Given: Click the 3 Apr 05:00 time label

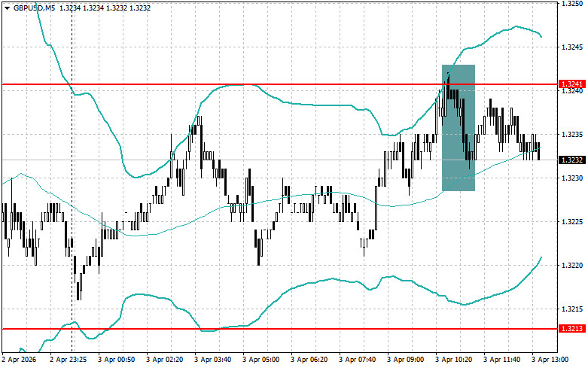Looking at the screenshot, I should click(261, 360).
